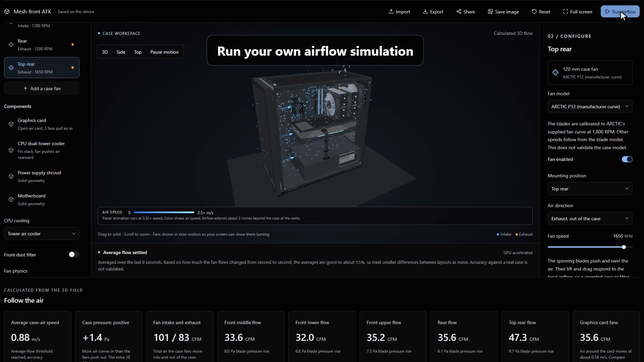Click the CPU dual-tower cooler cube icon
This screenshot has width=644, height=362.
pos(11,150)
